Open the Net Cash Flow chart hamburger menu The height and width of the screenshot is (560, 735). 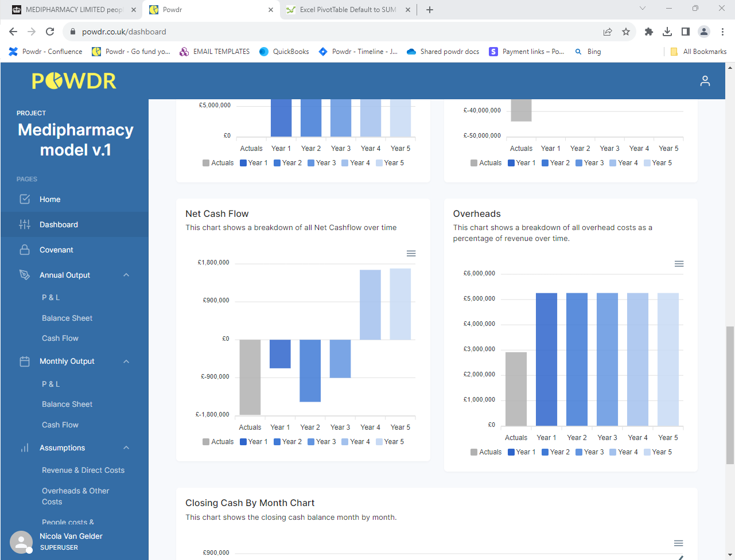(411, 253)
